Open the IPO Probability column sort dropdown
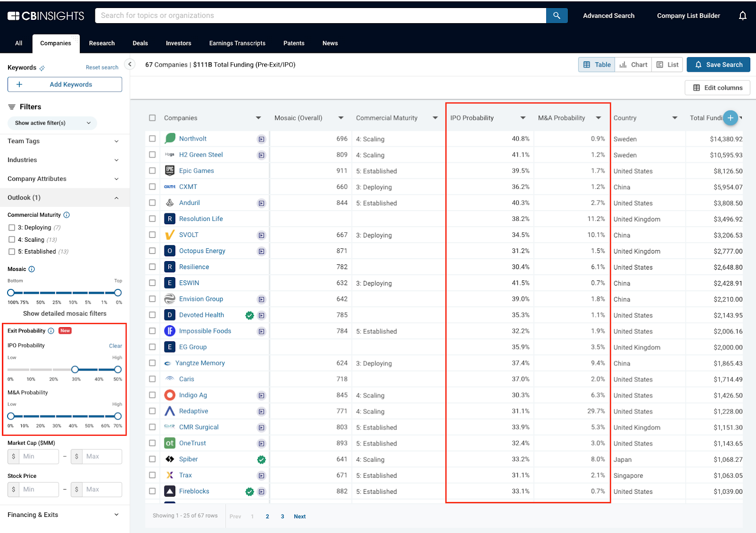 523,118
